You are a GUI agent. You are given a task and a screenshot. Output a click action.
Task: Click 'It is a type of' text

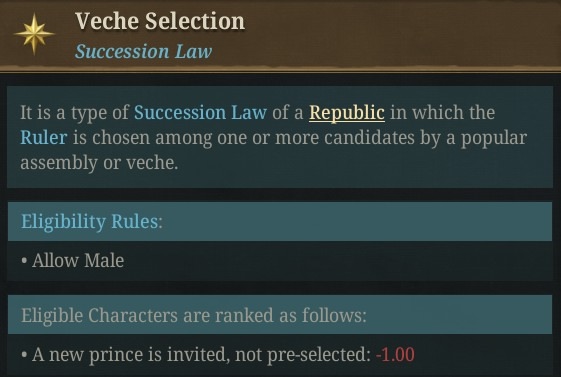tap(74, 113)
